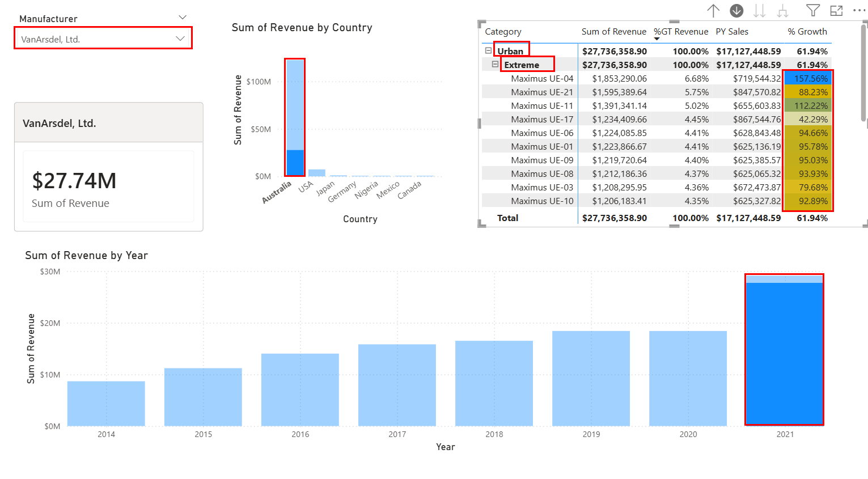Select the Maximus UE-17 row label
Viewport: 868px width, 479px height.
542,119
